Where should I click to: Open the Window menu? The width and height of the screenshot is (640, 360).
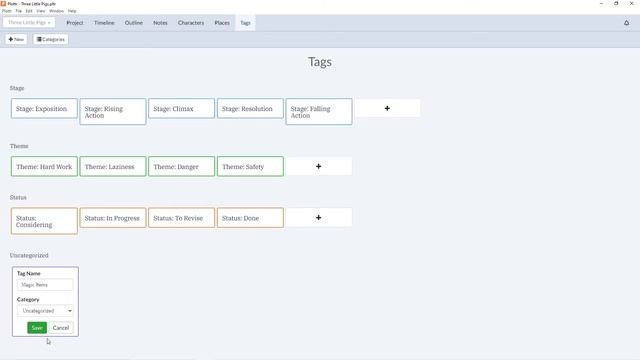click(x=56, y=11)
